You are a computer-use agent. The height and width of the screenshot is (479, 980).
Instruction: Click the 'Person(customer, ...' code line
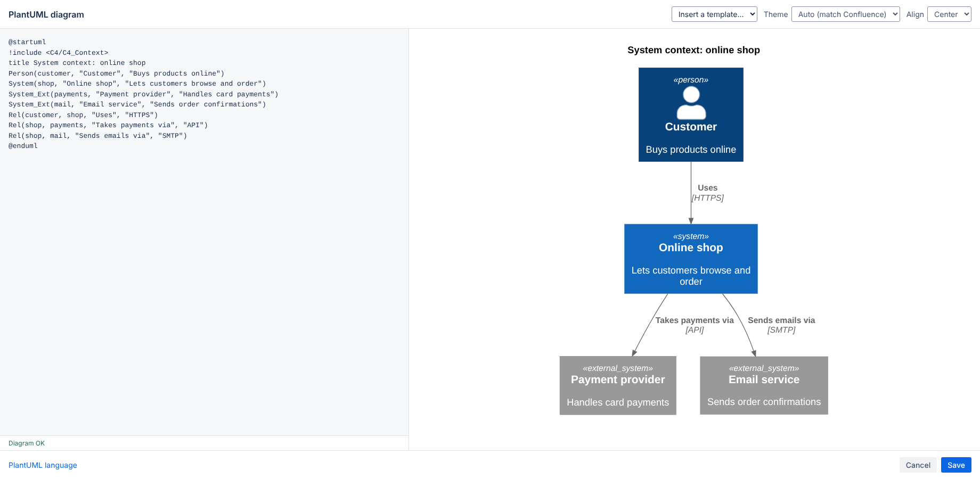coord(117,73)
